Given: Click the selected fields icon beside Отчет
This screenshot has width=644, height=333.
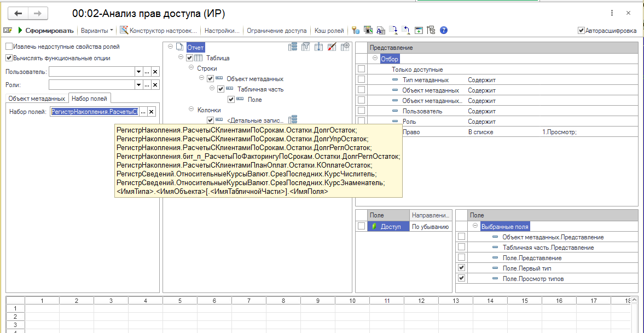Looking at the screenshot, I should (x=293, y=47).
